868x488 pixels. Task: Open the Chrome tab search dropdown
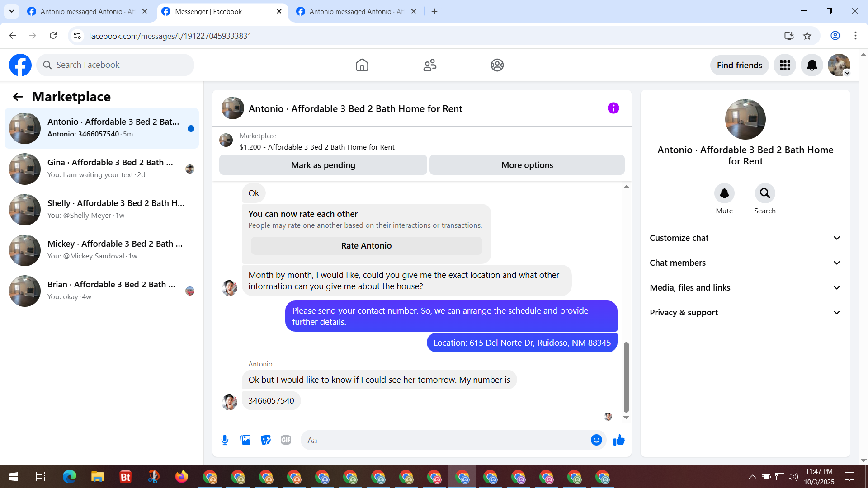pos(12,11)
